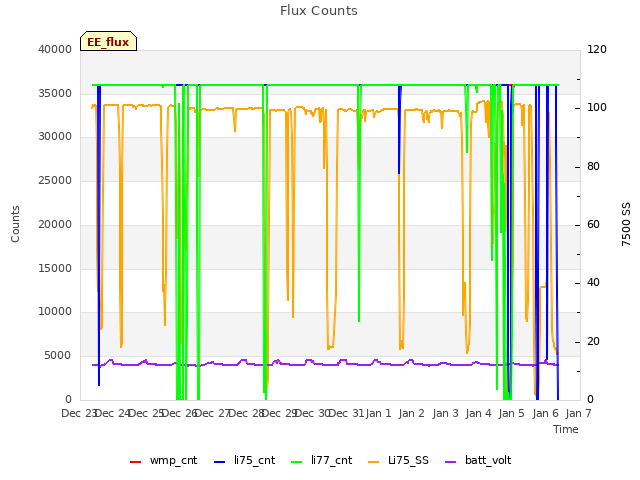640x480 pixels.
Task: Click the 25000 left axis label
Action: (x=55, y=180)
